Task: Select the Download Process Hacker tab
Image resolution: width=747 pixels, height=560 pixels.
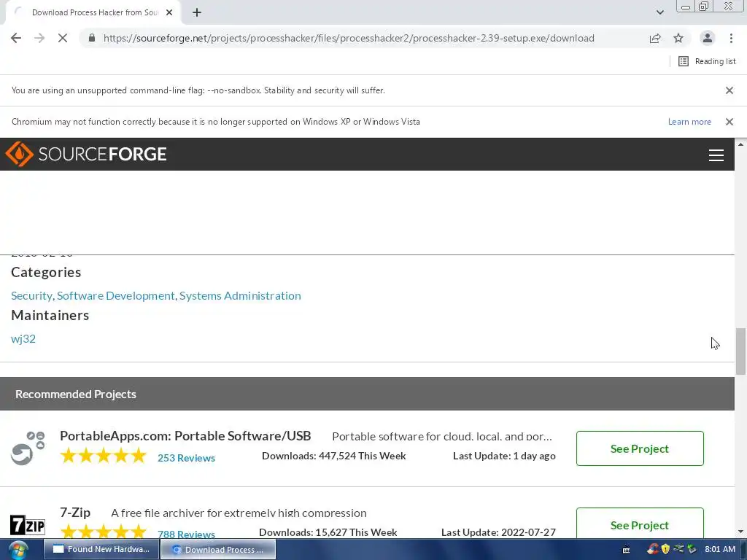Action: point(93,12)
